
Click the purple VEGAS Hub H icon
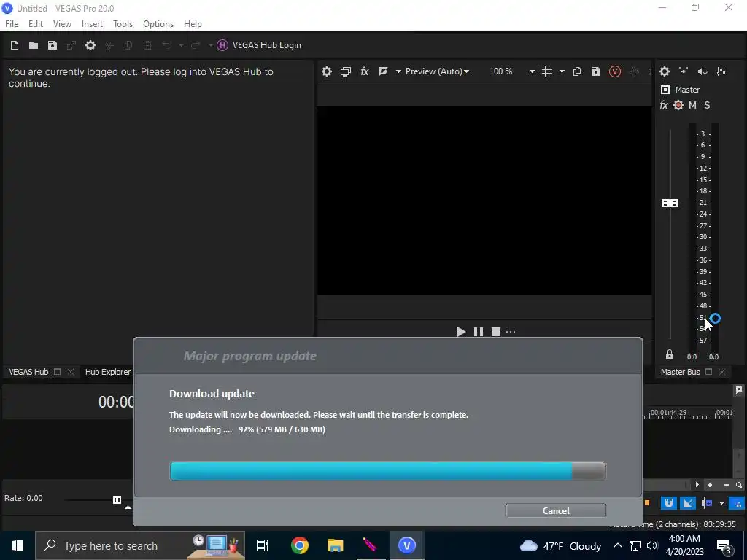pos(222,45)
